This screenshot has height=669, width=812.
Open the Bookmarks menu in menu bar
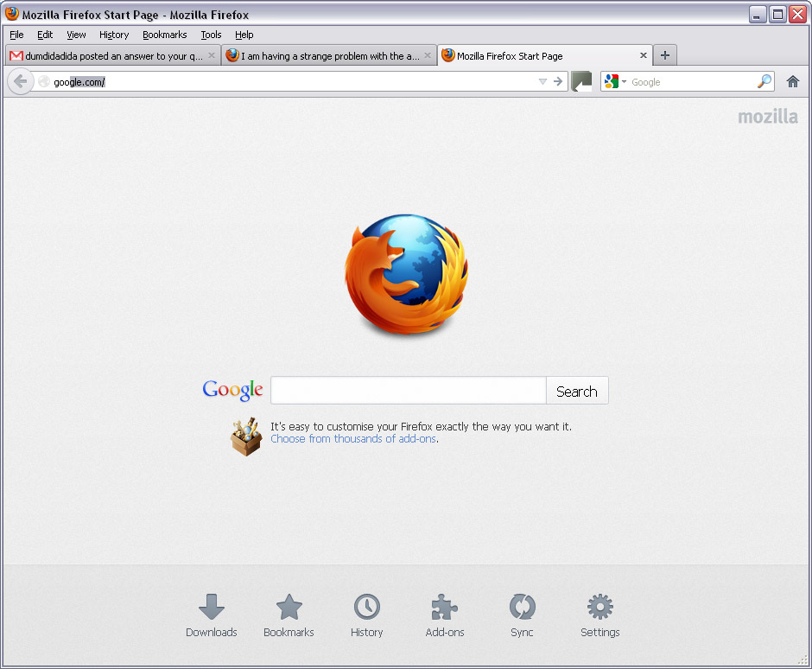[165, 35]
